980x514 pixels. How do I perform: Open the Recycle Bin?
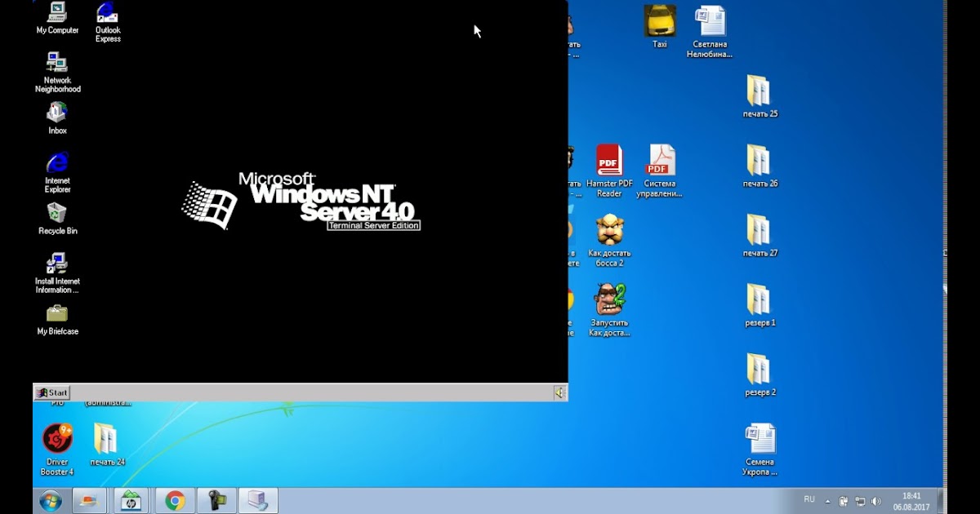[x=57, y=219]
